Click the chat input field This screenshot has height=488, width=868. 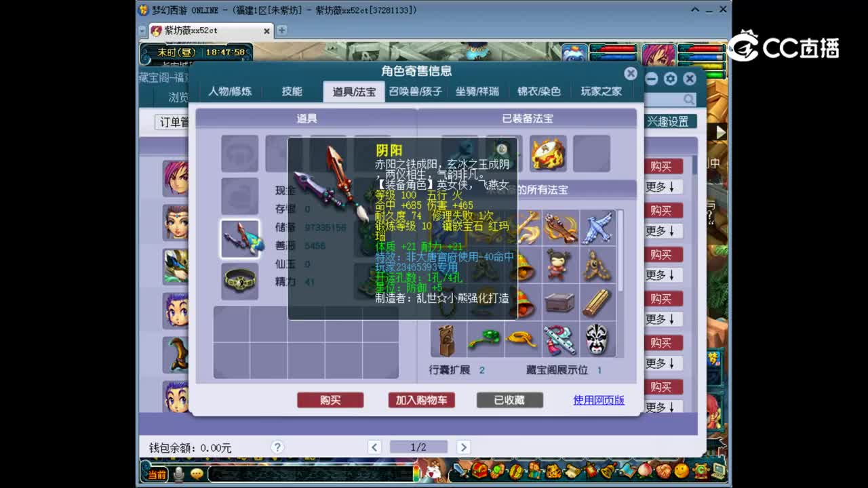pos(311,474)
